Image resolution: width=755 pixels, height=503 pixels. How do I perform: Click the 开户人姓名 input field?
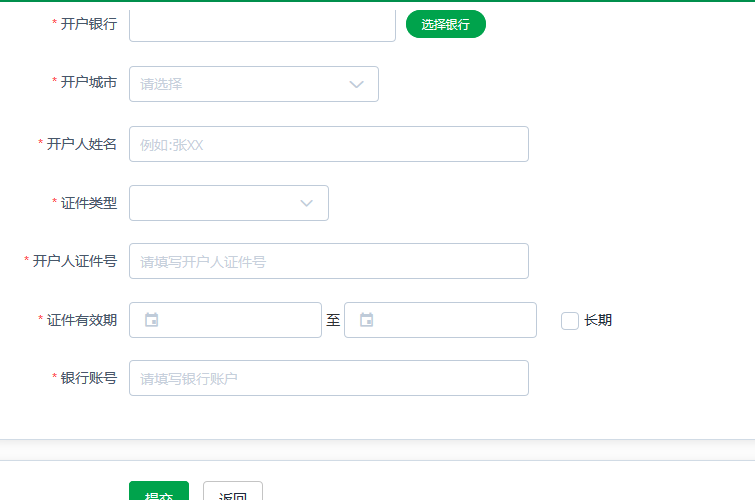point(328,144)
